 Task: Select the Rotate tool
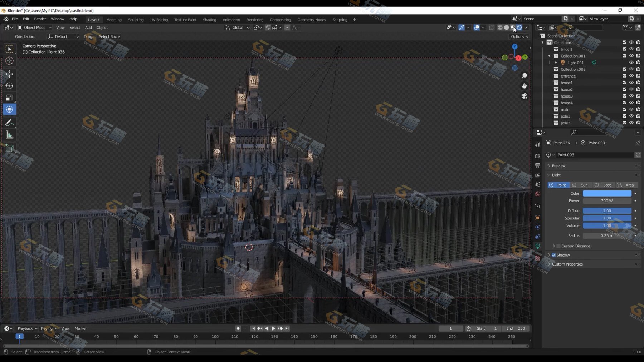(x=10, y=86)
